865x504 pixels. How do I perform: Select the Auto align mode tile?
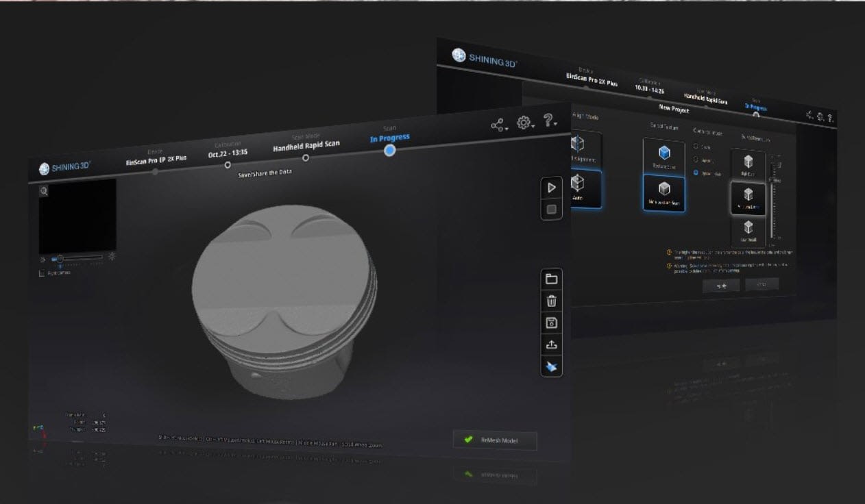pyautogui.click(x=579, y=187)
